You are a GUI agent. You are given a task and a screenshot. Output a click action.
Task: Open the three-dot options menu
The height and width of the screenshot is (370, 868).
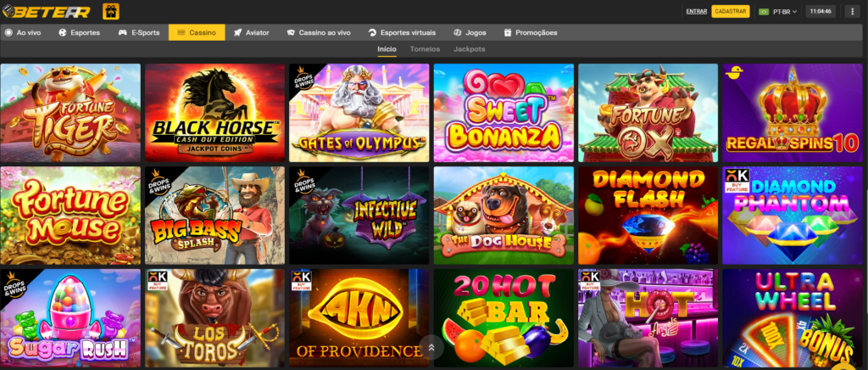851,11
